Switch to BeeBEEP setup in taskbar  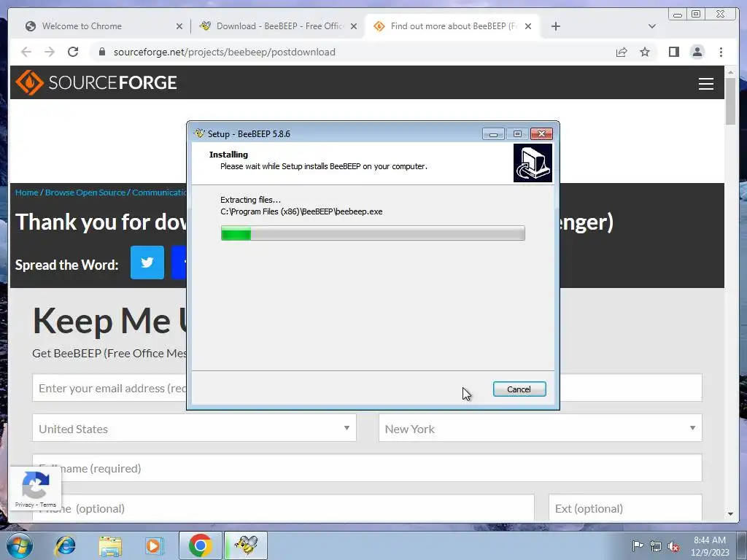click(247, 545)
